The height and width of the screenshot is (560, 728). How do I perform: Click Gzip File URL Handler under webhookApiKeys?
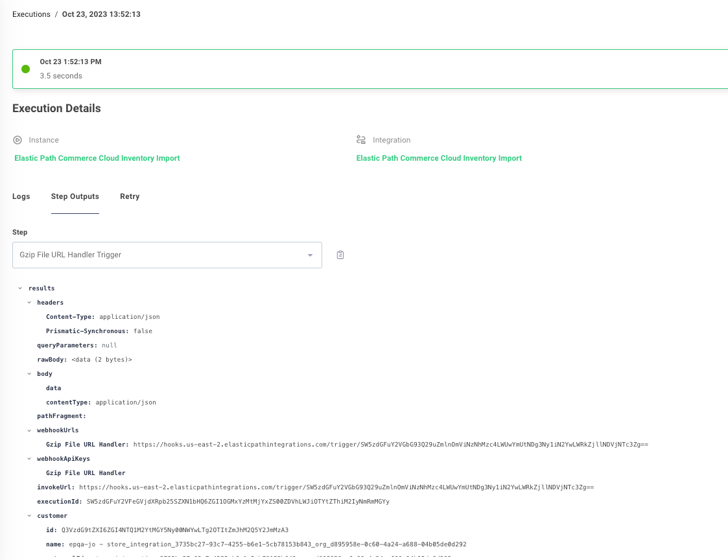(x=86, y=473)
